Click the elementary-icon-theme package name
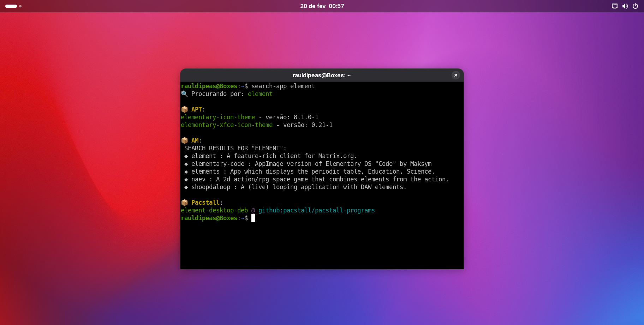 point(218,117)
